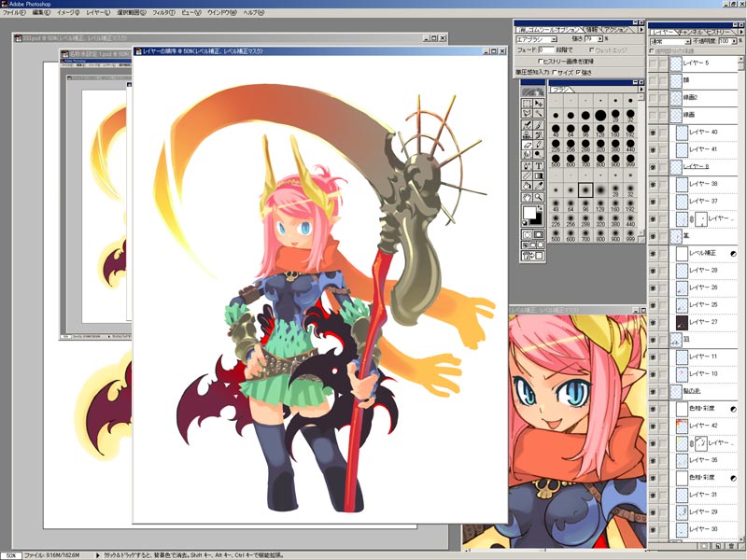This screenshot has height=560, width=747.
Task: Pick the hard-edged 999 brush preset
Action: [630, 160]
